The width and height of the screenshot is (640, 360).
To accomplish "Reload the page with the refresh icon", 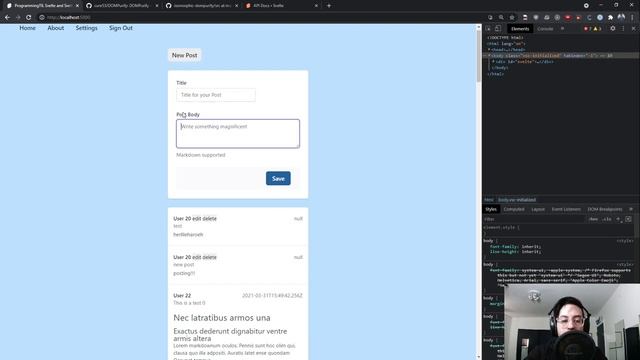I will (29, 18).
